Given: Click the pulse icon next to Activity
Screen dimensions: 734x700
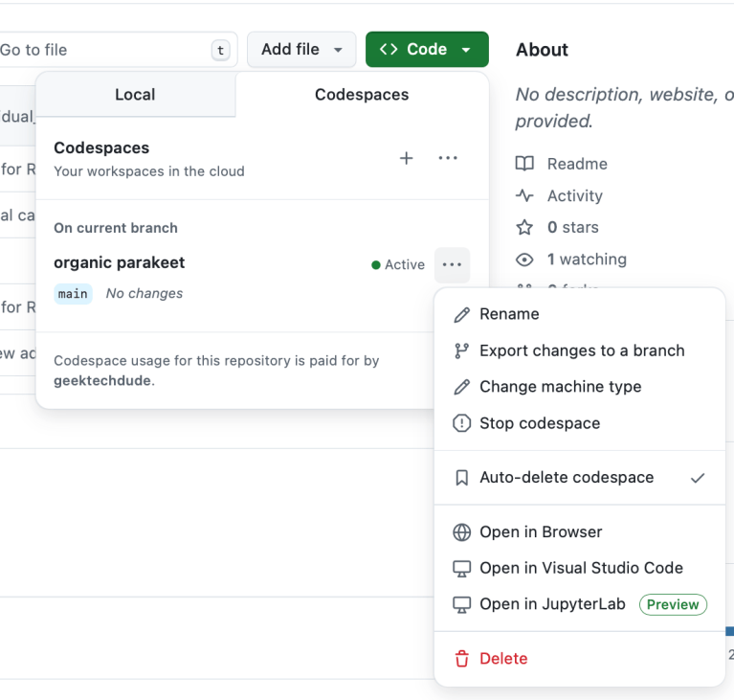Looking at the screenshot, I should [524, 195].
